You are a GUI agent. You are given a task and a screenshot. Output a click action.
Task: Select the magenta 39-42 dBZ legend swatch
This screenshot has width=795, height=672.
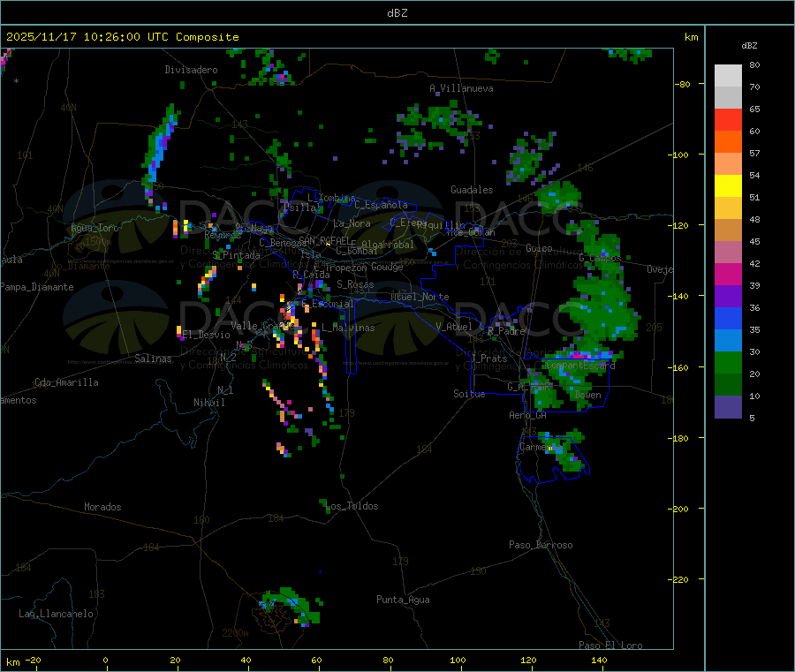728,274
